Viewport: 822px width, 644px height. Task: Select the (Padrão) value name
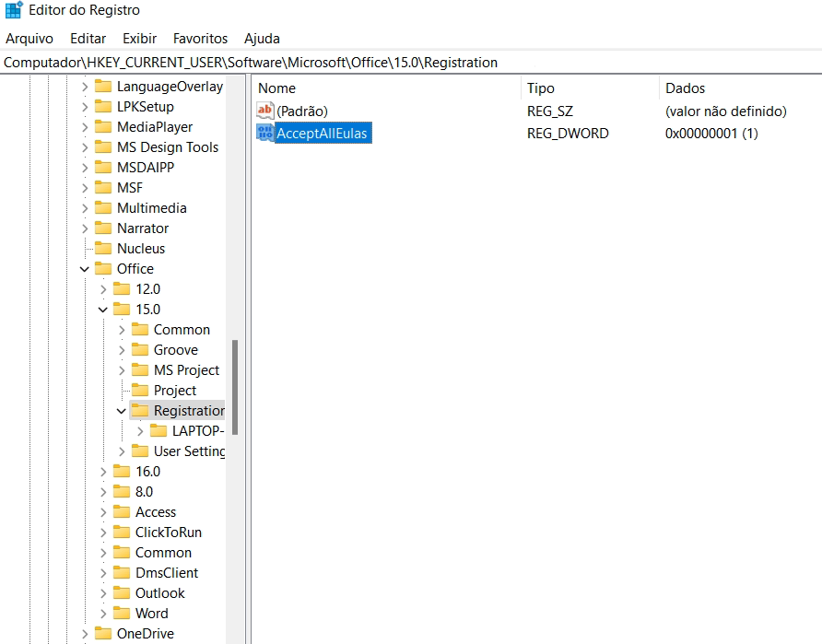coord(302,111)
